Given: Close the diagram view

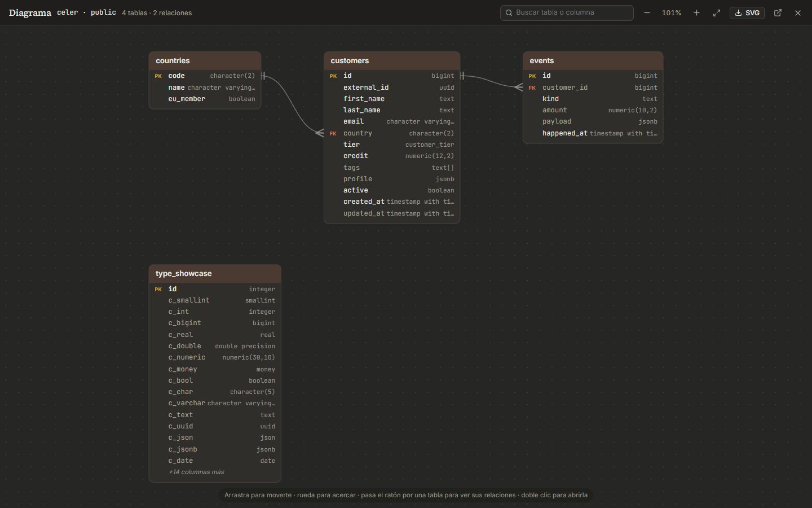Looking at the screenshot, I should 798,13.
